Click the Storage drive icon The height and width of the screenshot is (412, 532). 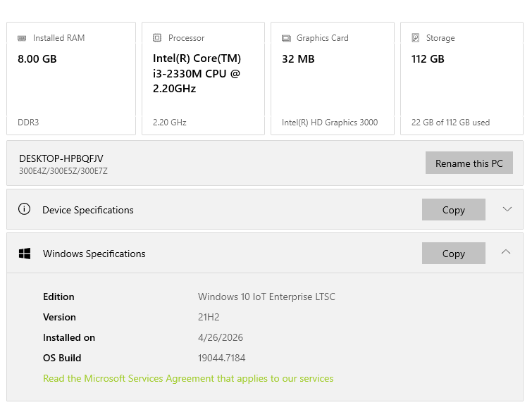[416, 37]
